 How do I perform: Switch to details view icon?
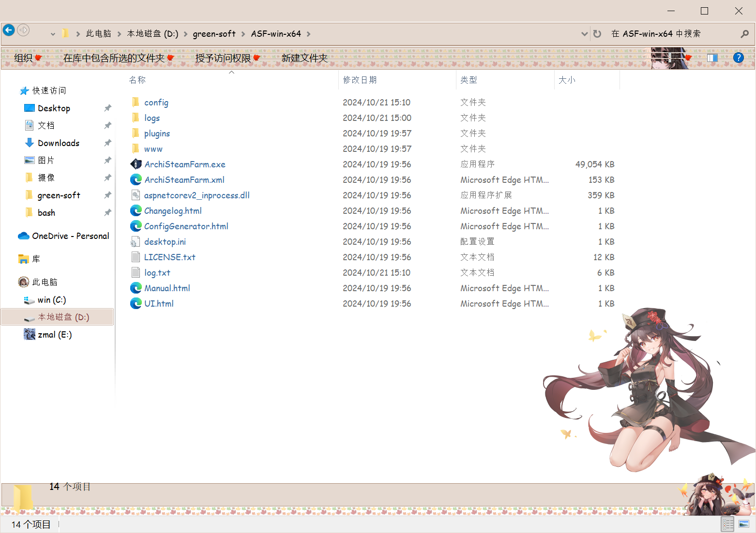coord(727,524)
